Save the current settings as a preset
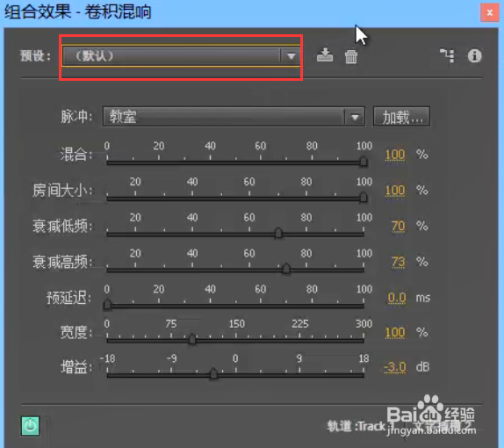Viewport: 504px width, 448px height. tap(325, 55)
